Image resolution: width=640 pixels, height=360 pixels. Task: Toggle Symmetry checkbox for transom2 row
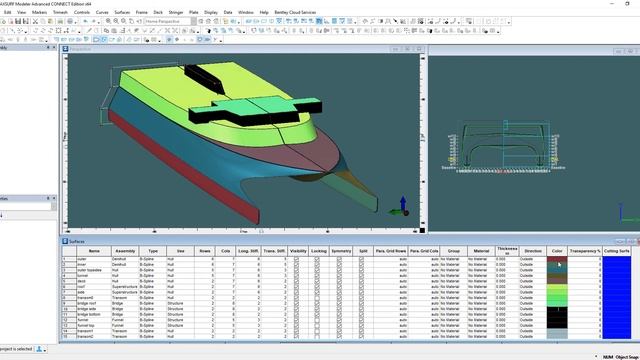tap(339, 336)
